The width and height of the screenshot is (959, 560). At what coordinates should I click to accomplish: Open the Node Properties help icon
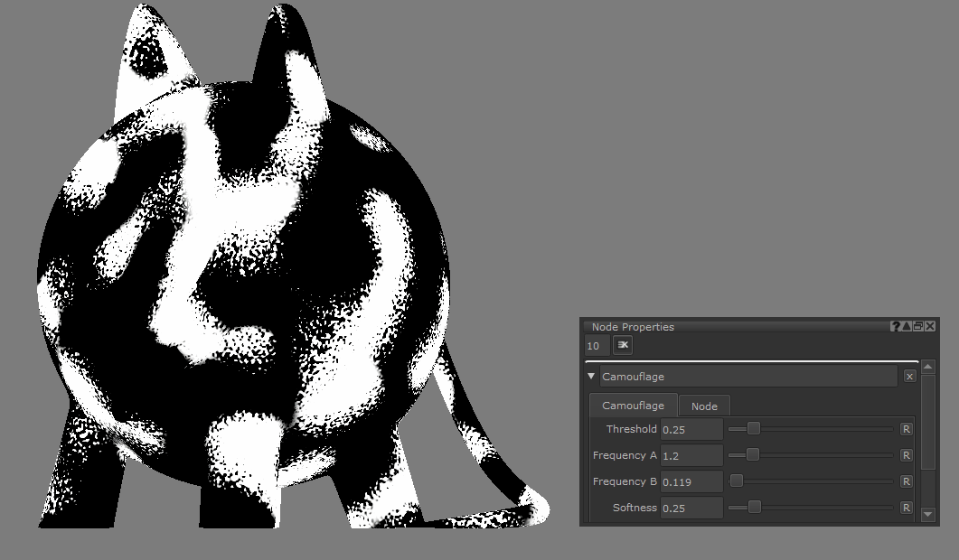tap(896, 326)
